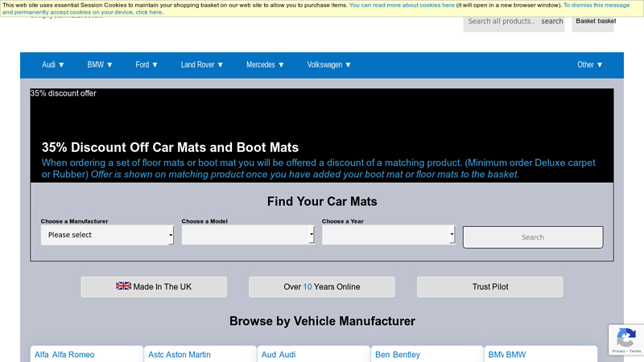Browse Alfa Romeo car mats
Image resolution: width=644 pixels, height=362 pixels.
86,354
